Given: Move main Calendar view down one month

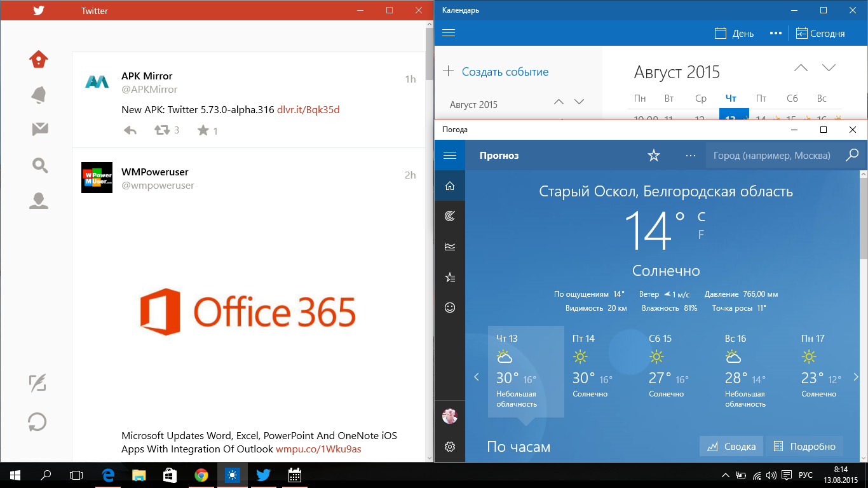Looking at the screenshot, I should click(829, 67).
